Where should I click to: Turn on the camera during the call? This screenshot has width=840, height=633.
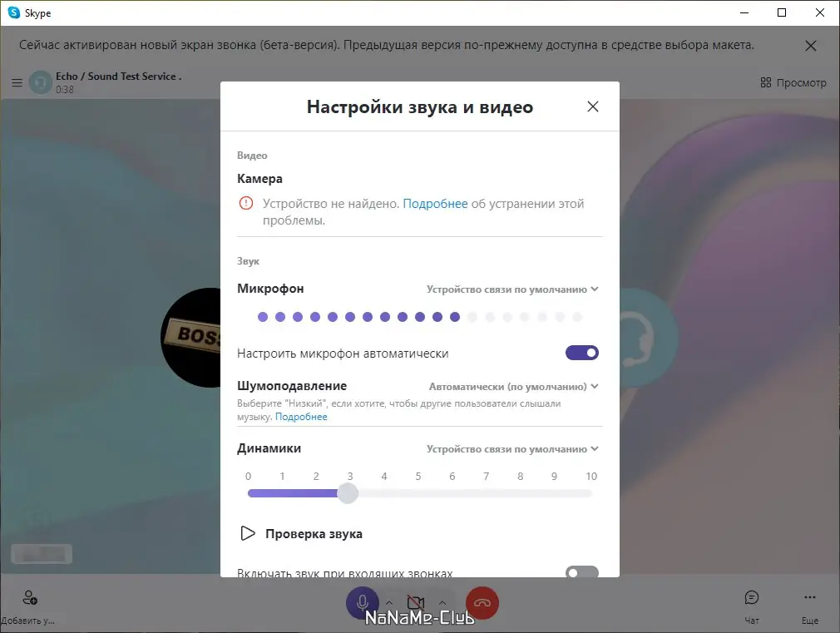tap(416, 602)
